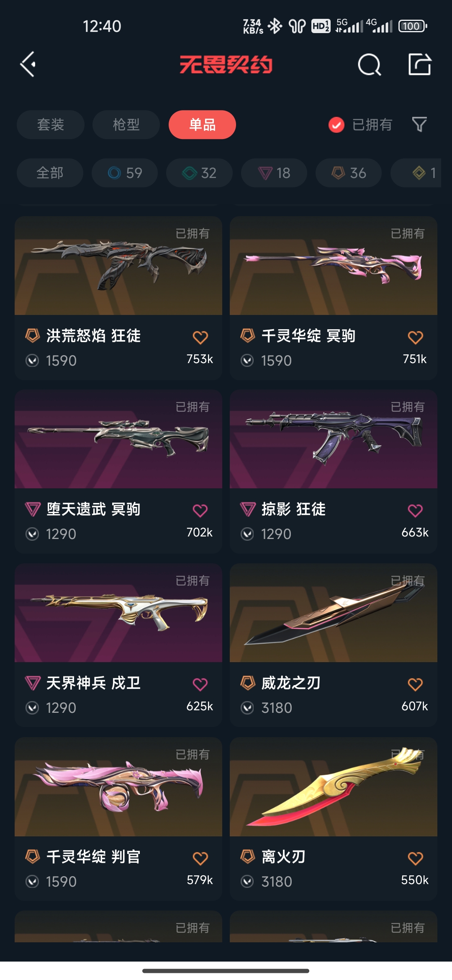Screen dimensions: 452x980
Task: Tap the share icon in header
Action: pyautogui.click(x=420, y=64)
